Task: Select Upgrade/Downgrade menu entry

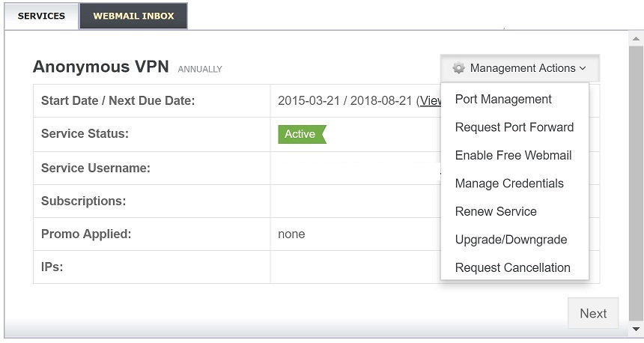Action: pos(511,240)
